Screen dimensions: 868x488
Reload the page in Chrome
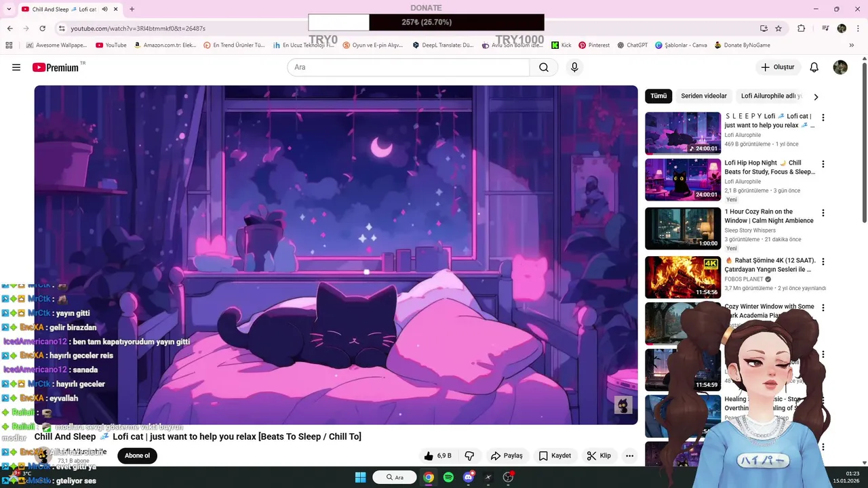[x=42, y=28]
